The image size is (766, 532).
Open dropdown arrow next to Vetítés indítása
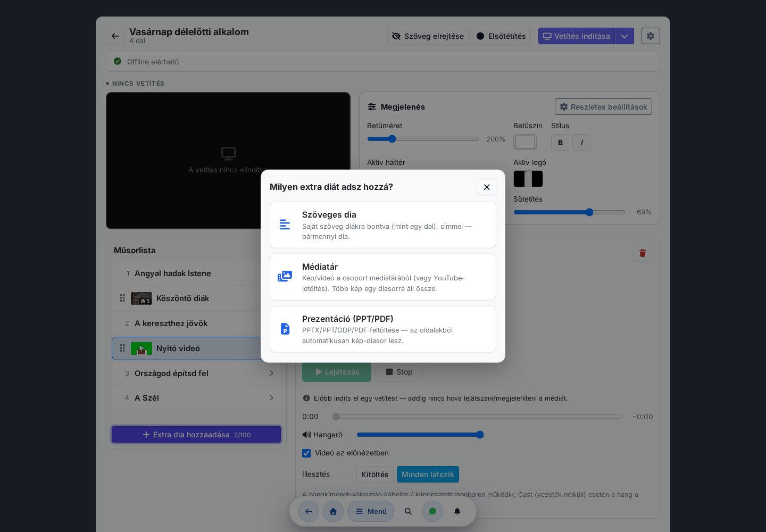(x=625, y=36)
